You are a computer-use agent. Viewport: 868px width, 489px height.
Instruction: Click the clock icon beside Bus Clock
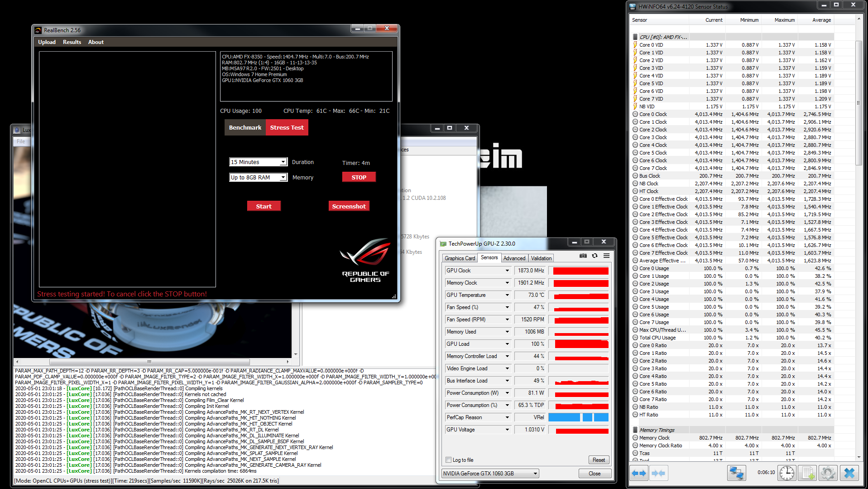pos(635,176)
